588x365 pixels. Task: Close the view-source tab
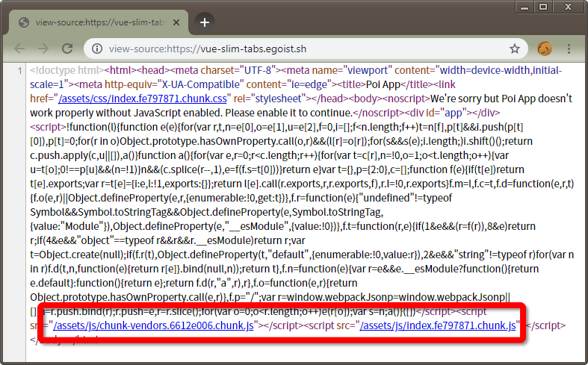(x=176, y=22)
